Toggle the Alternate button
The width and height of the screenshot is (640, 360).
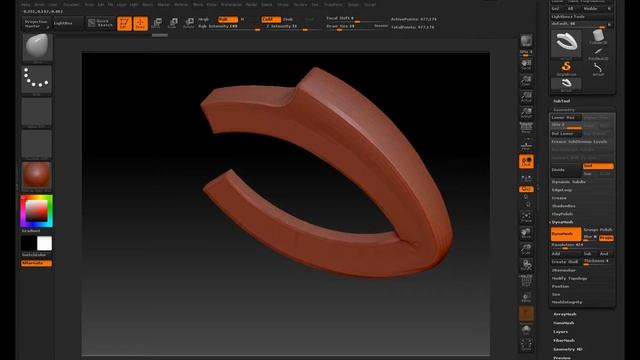tap(36, 263)
